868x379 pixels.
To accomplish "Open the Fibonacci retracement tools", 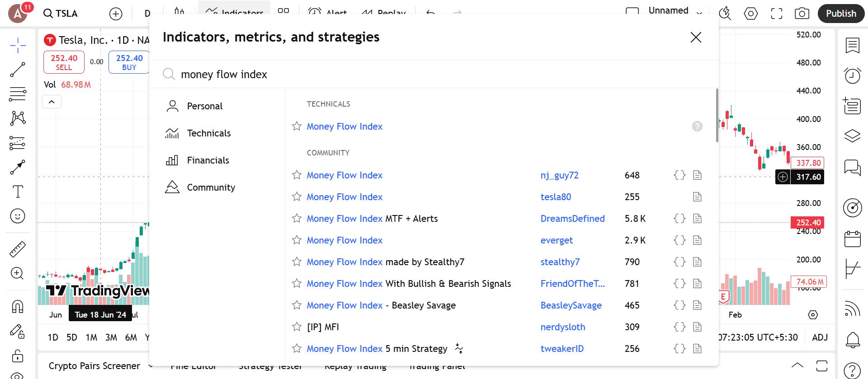I will [x=18, y=94].
